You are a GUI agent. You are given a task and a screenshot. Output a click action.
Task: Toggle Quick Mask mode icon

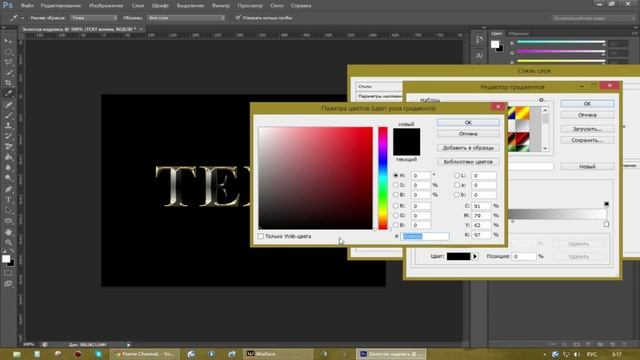(x=8, y=273)
